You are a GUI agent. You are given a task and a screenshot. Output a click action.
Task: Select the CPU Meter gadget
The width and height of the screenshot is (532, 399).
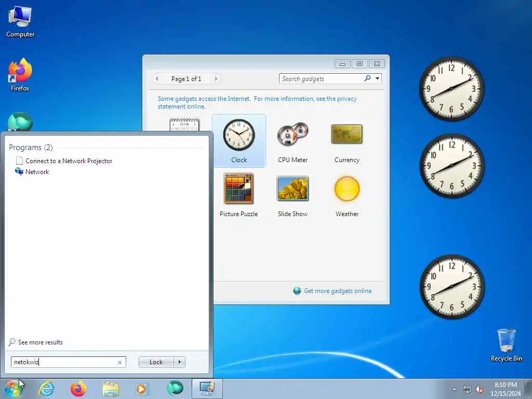(x=292, y=141)
